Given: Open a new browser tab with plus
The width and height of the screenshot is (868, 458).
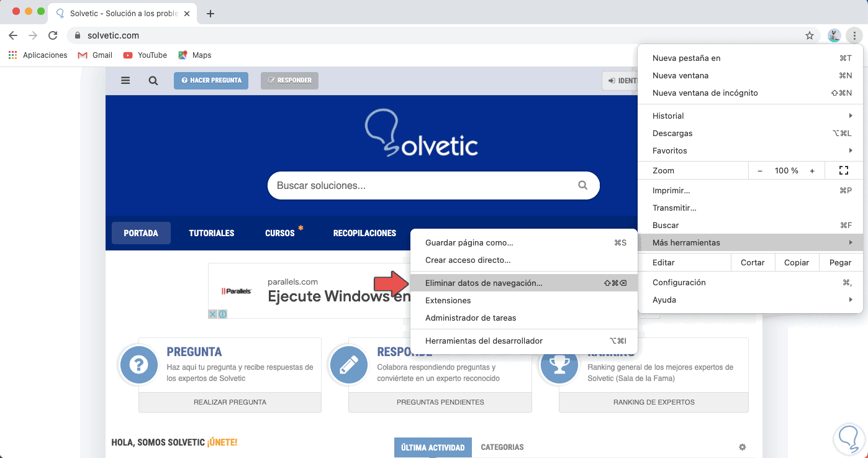Looking at the screenshot, I should point(210,14).
